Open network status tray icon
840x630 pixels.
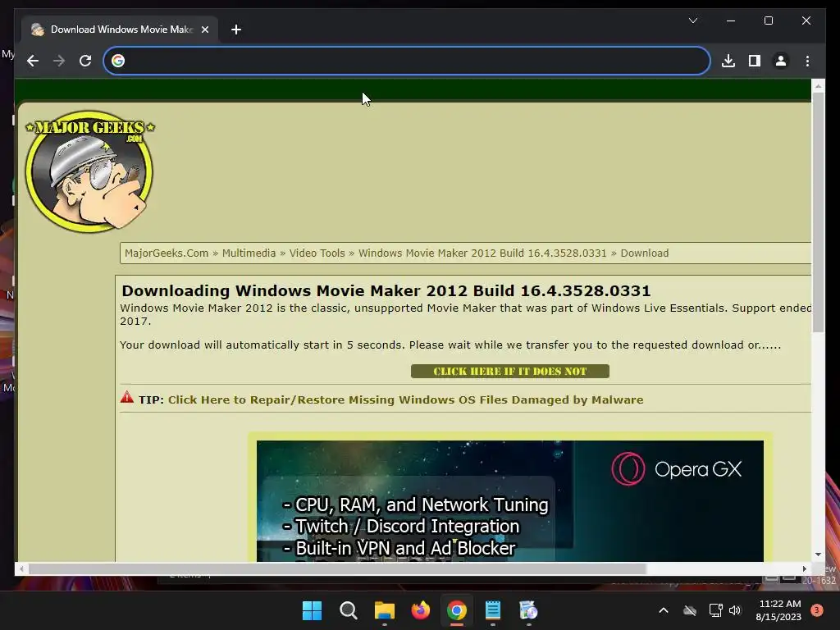715,610
